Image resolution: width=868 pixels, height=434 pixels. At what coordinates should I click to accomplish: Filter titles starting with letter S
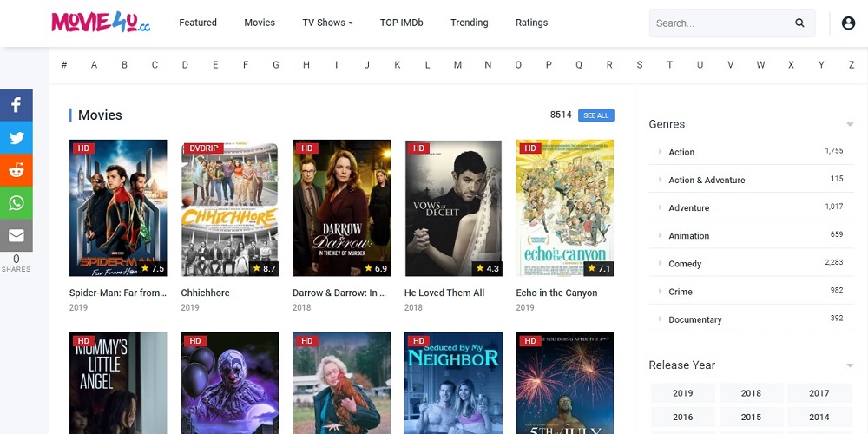[640, 65]
